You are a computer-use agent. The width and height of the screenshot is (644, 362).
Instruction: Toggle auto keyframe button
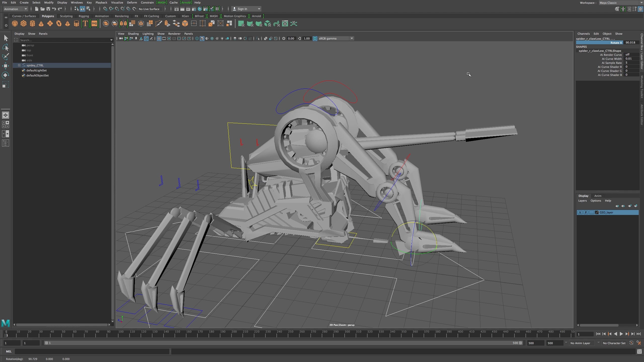tap(631, 343)
